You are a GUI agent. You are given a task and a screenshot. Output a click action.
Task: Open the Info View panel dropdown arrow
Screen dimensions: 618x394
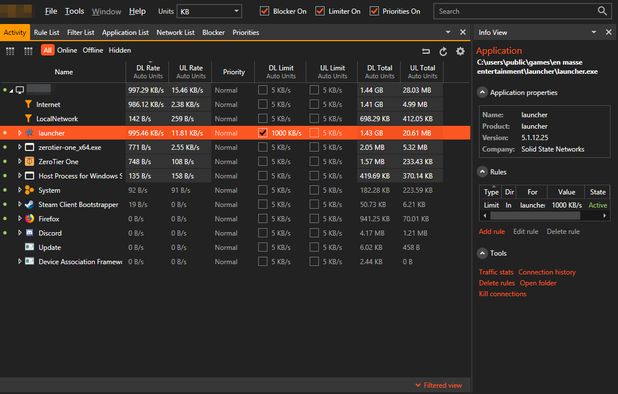(594, 32)
